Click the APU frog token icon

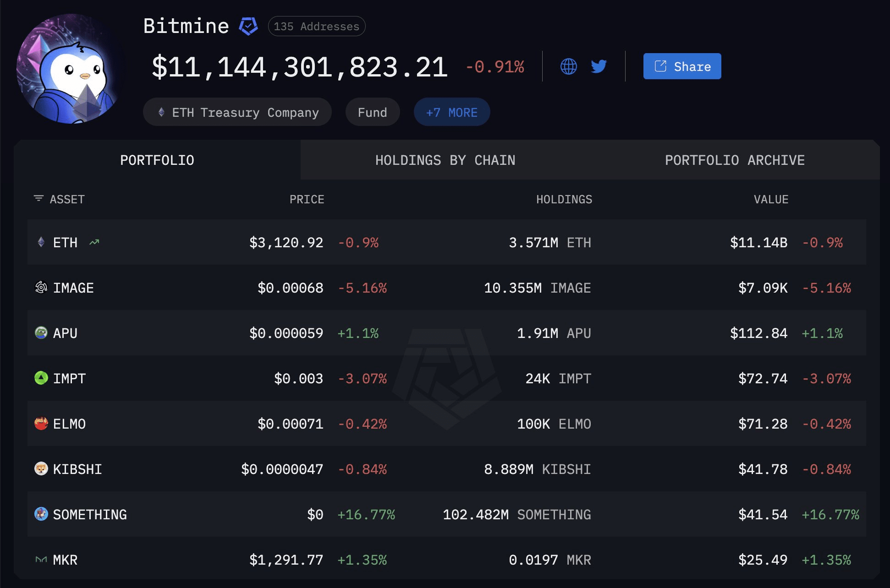point(41,333)
